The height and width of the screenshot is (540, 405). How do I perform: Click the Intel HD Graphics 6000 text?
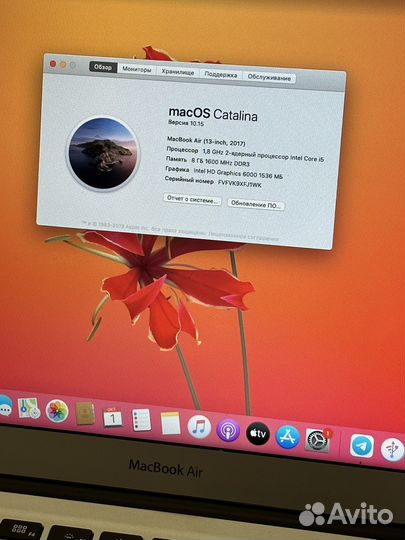tap(225, 173)
